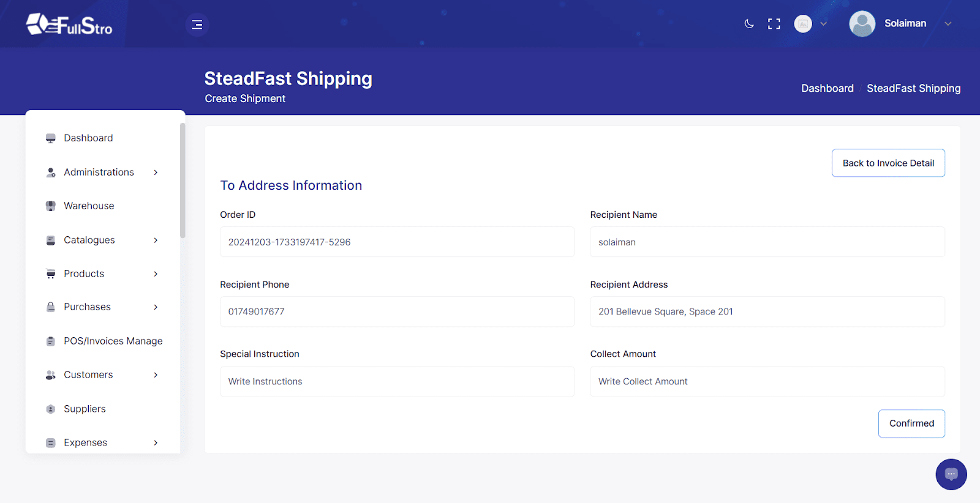
Task: Click the sidebar vertical scrollbar
Action: click(x=183, y=181)
